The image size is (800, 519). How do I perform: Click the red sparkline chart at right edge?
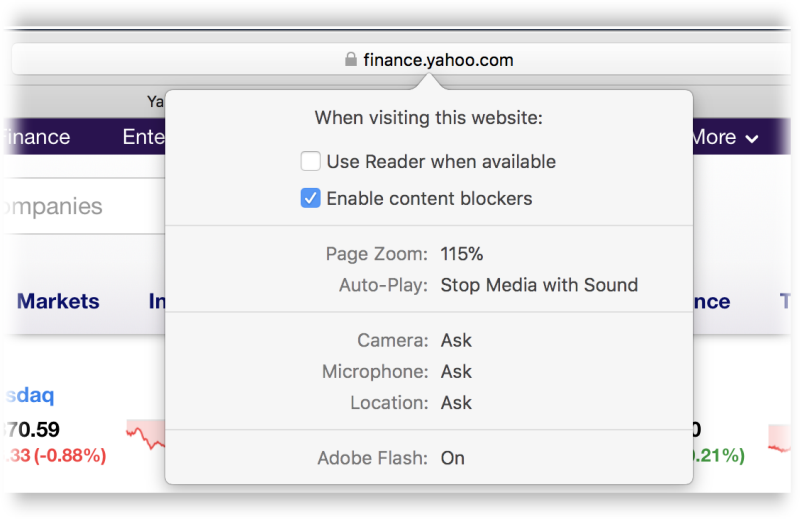[x=779, y=438]
